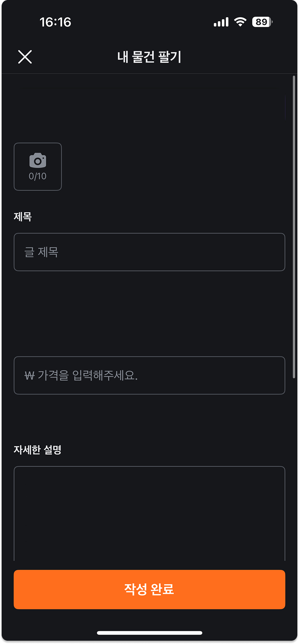The image size is (299, 644).
Task: Click the 가격을 입력해주세요 placeholder text
Action: click(88, 375)
